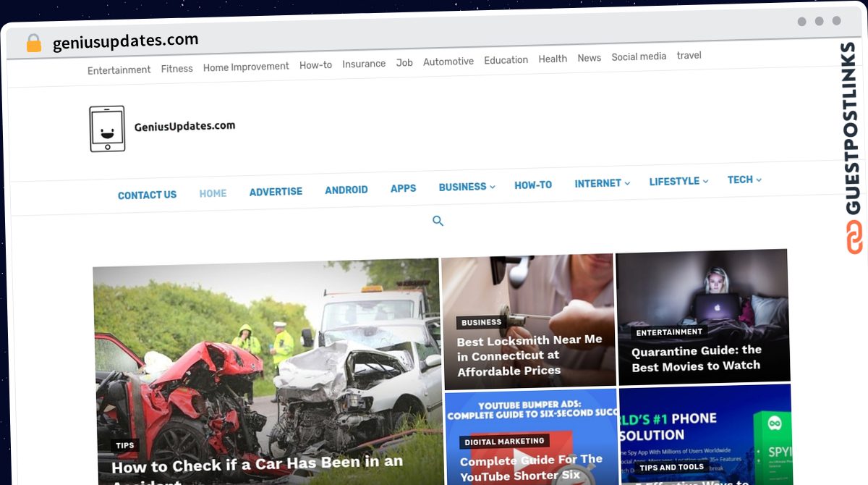Screen dimensions: 868x485
Task: Click the GeniusUpdates smiley phone logo
Action: pos(107,129)
